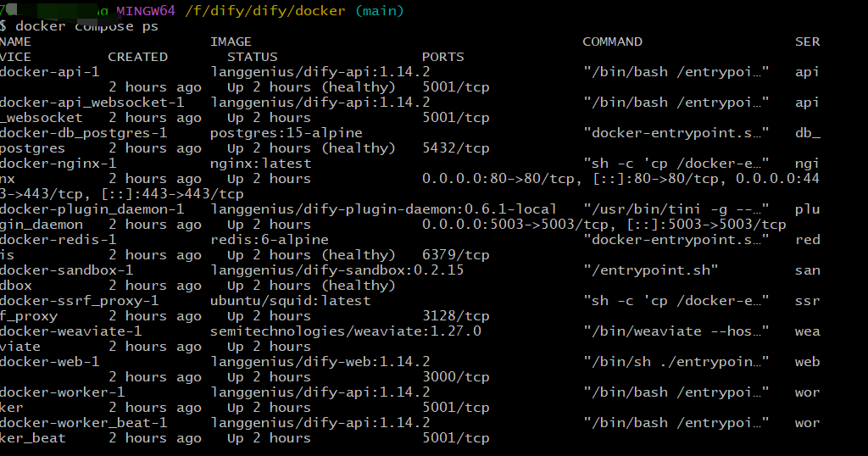
Task: Click the 'docker compose ps' command text
Action: (x=87, y=26)
